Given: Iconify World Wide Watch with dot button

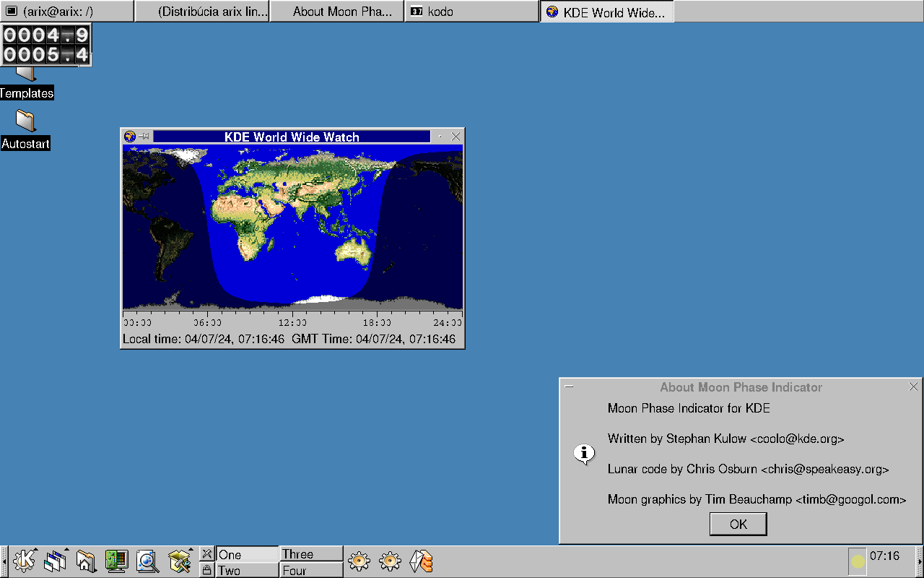Looking at the screenshot, I should 440,137.
